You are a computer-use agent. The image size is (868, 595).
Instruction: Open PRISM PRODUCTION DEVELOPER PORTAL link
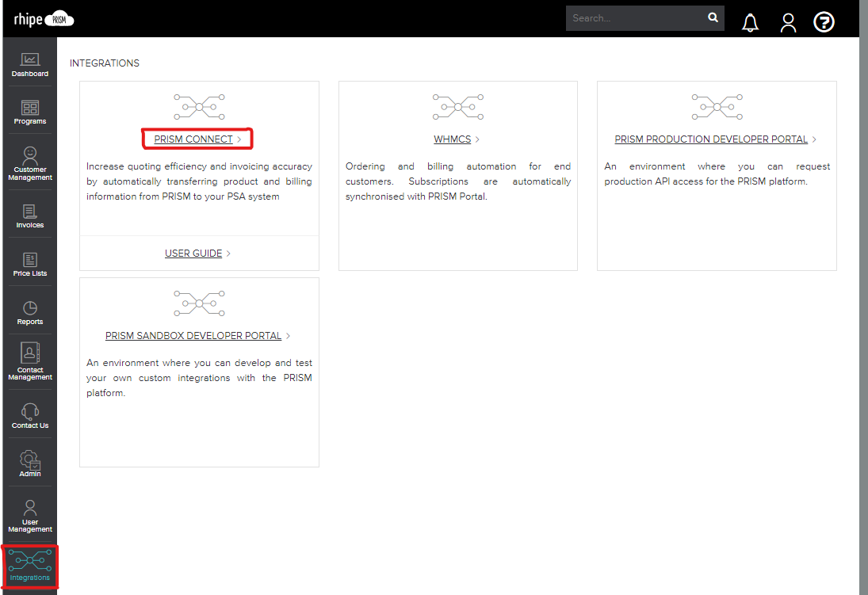point(711,139)
